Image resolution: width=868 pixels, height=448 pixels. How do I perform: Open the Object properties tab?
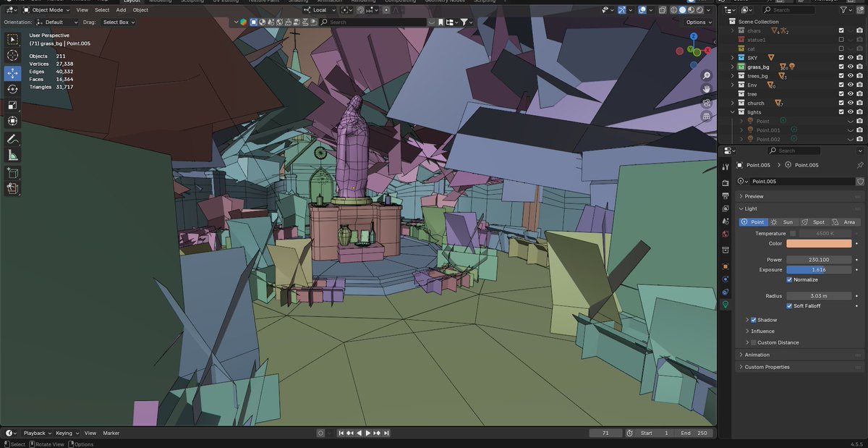(x=726, y=266)
